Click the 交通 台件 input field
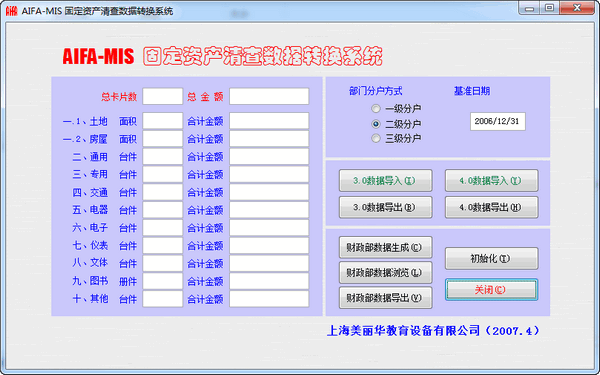The height and width of the screenshot is (375, 600). click(163, 192)
